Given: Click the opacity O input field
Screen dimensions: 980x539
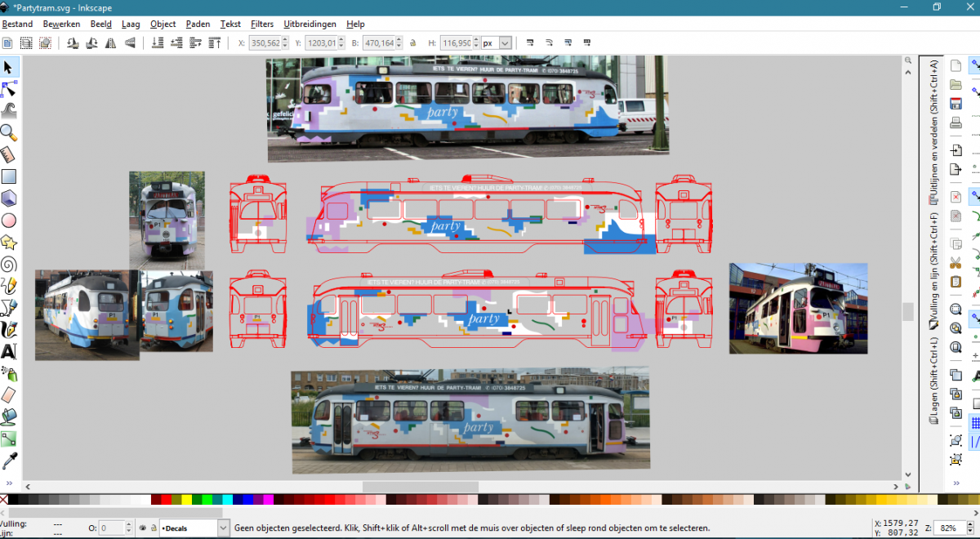Looking at the screenshot, I should tap(111, 528).
